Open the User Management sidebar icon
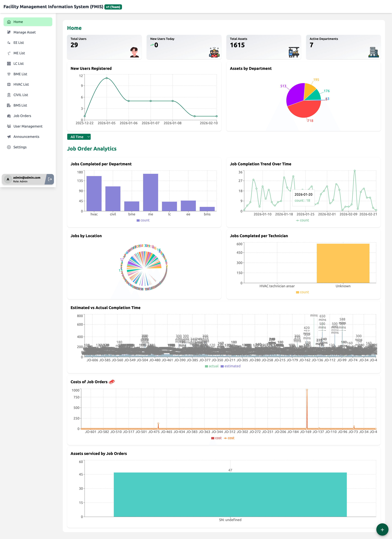This screenshot has width=392, height=539. [x=9, y=126]
